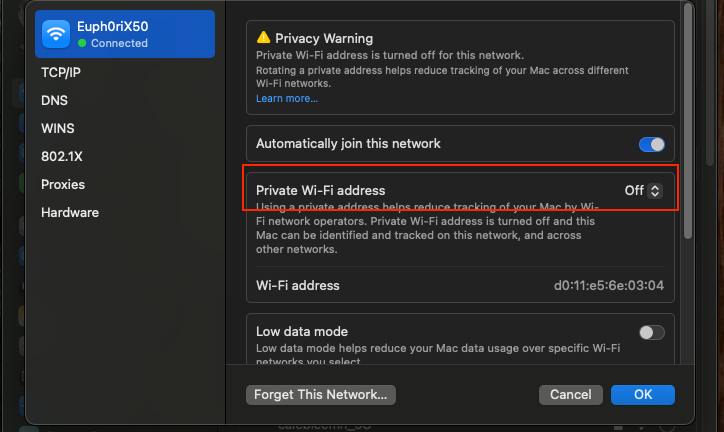Show the Hardware section

pos(70,213)
